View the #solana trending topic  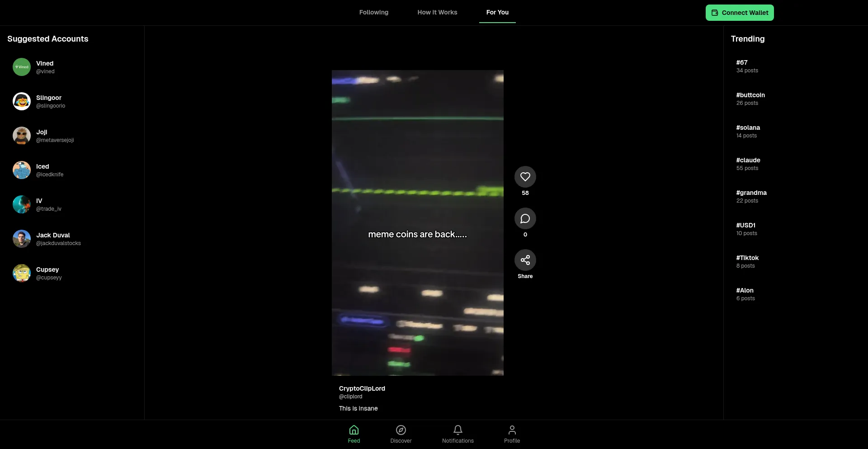[748, 128]
